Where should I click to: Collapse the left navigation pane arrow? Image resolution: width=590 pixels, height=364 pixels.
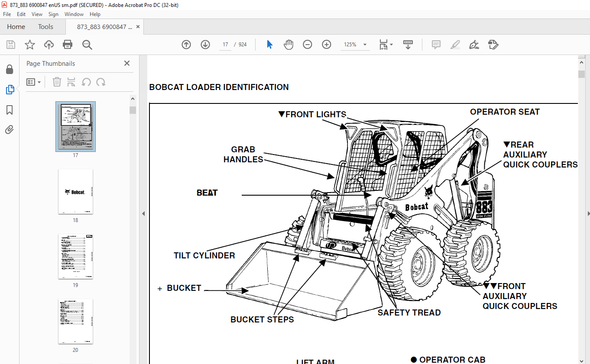pyautogui.click(x=143, y=213)
